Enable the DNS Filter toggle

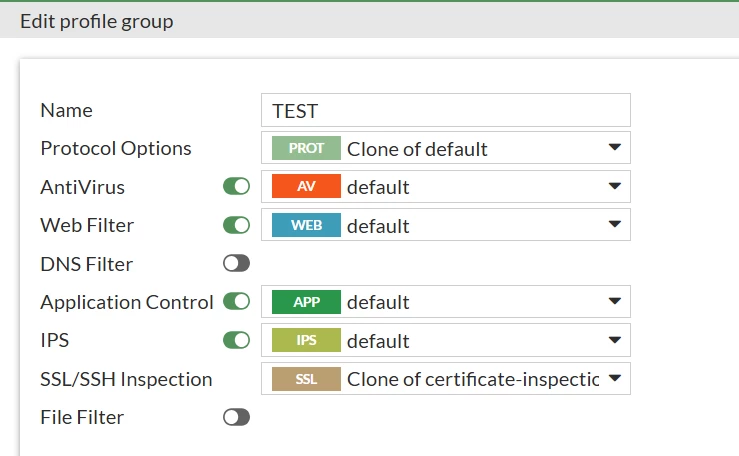click(237, 263)
